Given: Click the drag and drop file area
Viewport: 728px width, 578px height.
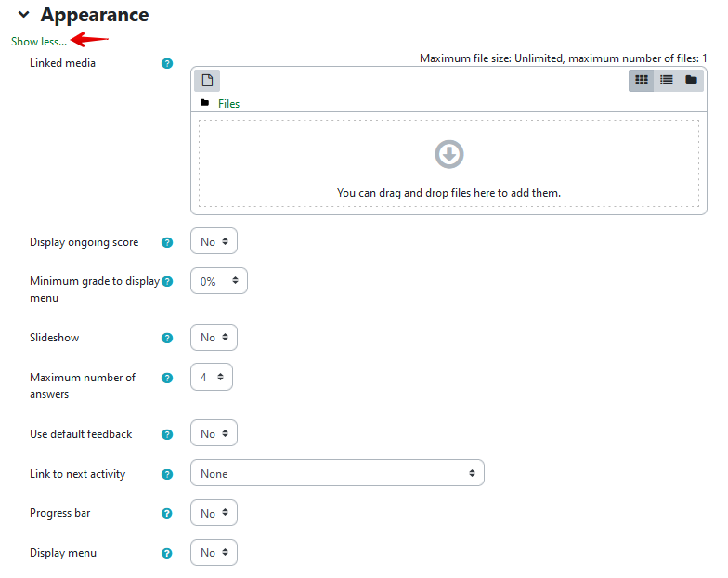Looking at the screenshot, I should 448,163.
